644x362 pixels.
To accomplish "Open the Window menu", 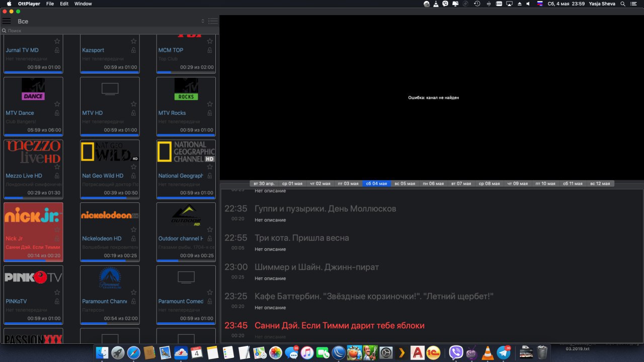I will tap(83, 4).
